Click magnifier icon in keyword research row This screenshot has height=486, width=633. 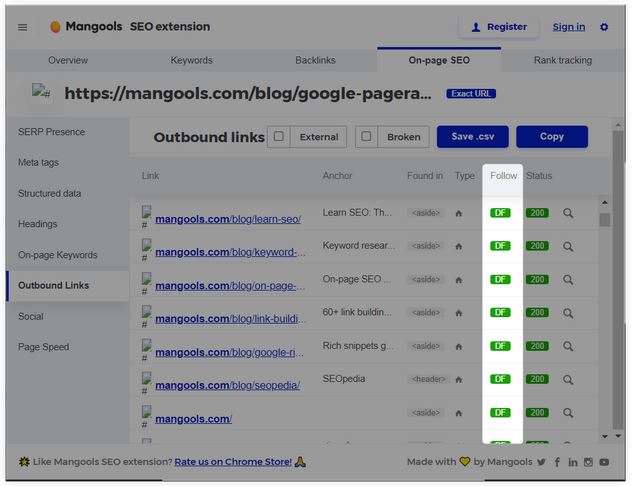(568, 246)
